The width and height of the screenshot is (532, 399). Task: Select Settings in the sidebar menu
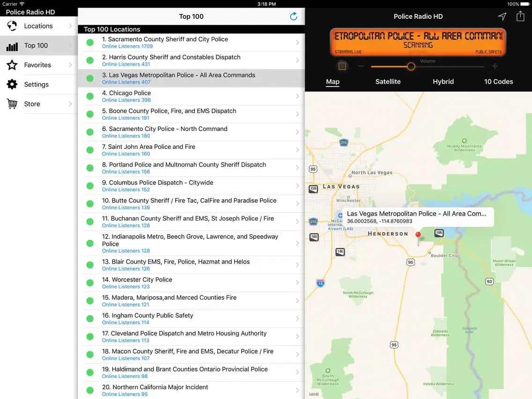[39, 84]
